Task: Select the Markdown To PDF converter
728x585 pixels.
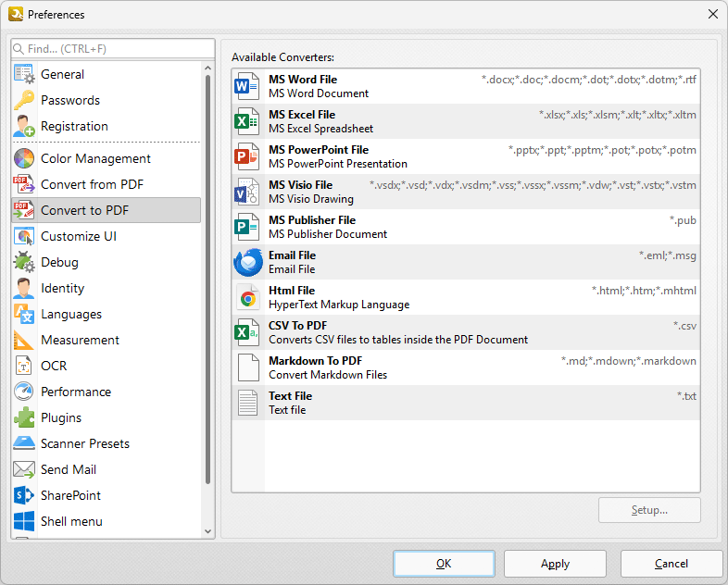Action: coord(466,367)
